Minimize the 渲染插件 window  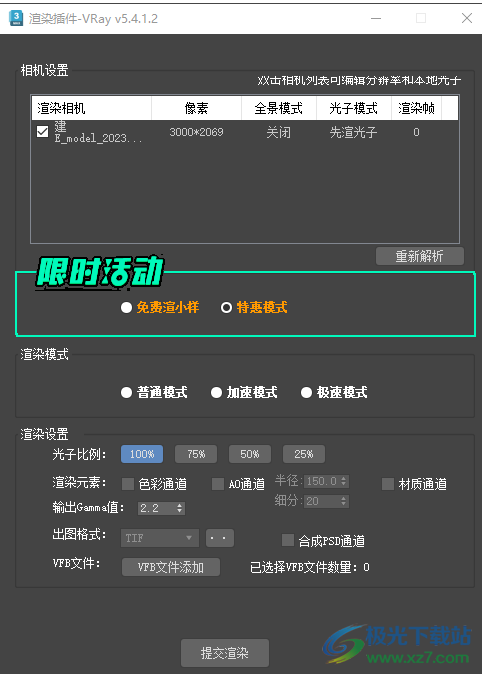[x=376, y=18]
